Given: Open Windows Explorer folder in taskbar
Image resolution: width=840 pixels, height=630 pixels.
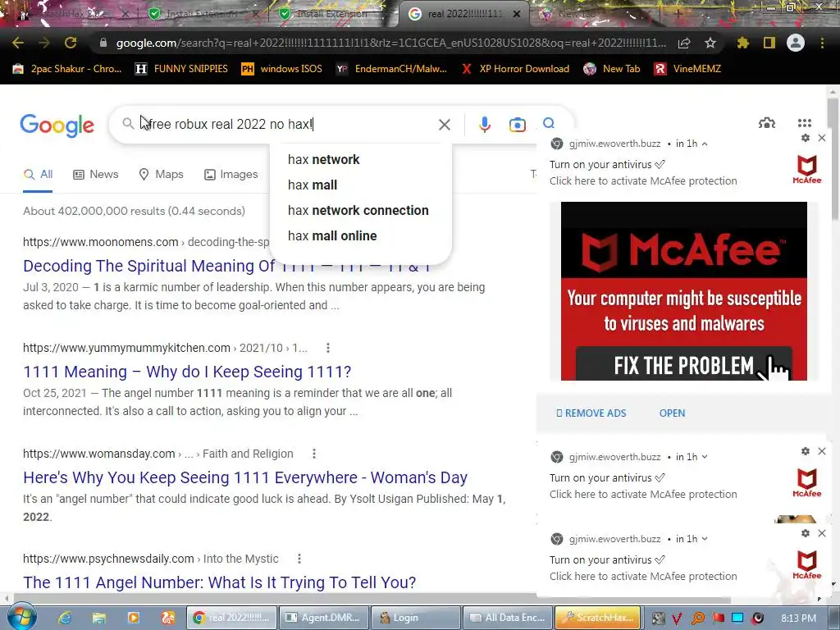Looking at the screenshot, I should (x=99, y=618).
